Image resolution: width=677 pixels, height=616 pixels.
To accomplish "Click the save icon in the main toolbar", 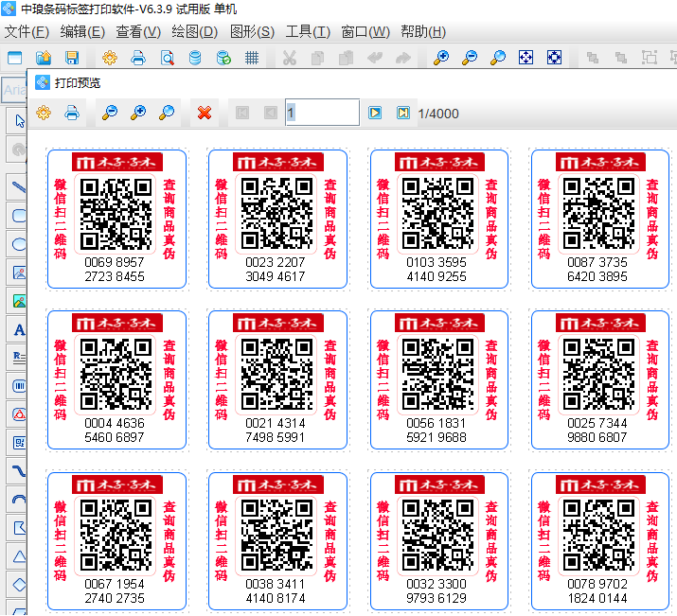I will point(71,58).
